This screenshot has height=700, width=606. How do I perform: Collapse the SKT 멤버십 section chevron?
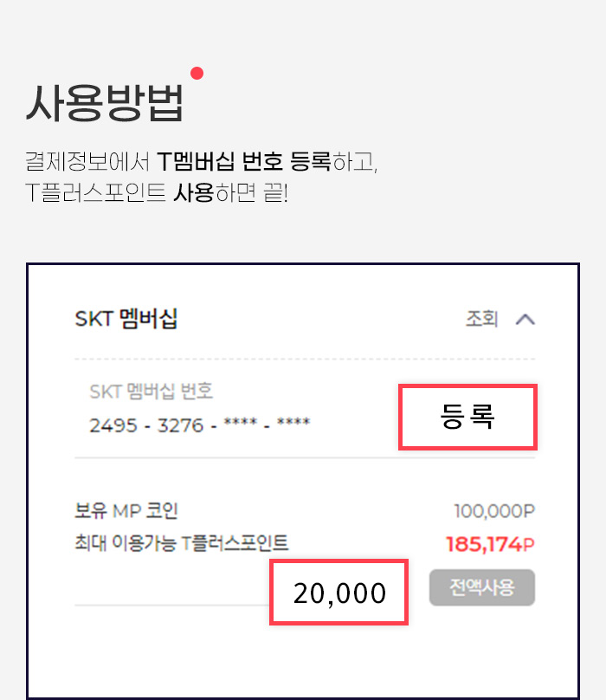[525, 319]
